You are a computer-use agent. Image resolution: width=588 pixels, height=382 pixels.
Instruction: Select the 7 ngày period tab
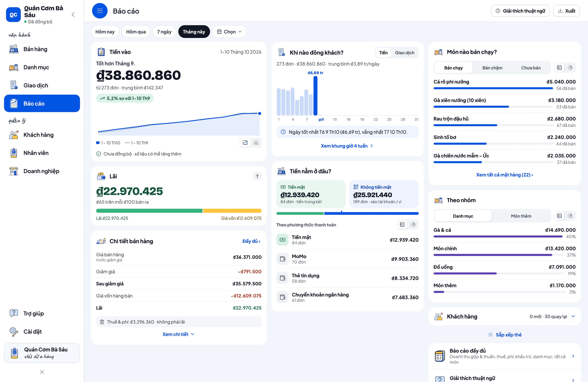point(164,32)
